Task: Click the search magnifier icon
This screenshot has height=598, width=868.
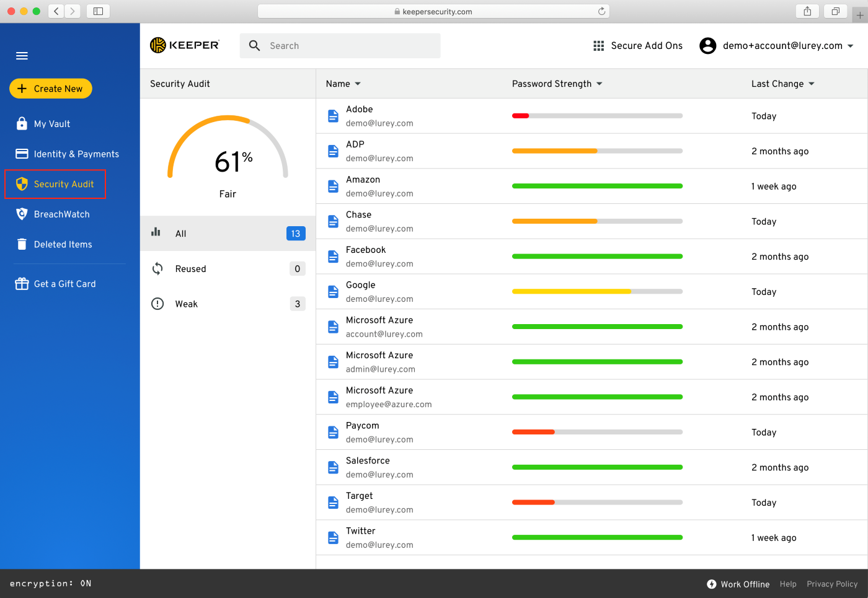Action: (254, 45)
